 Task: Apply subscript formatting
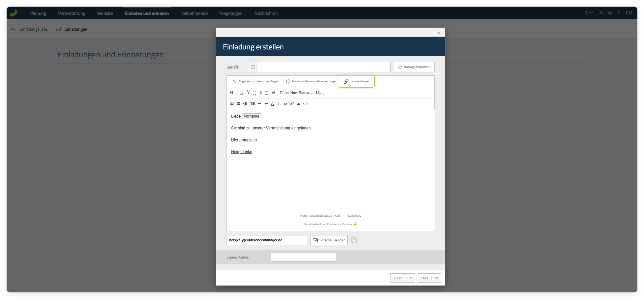pyautogui.click(x=285, y=103)
